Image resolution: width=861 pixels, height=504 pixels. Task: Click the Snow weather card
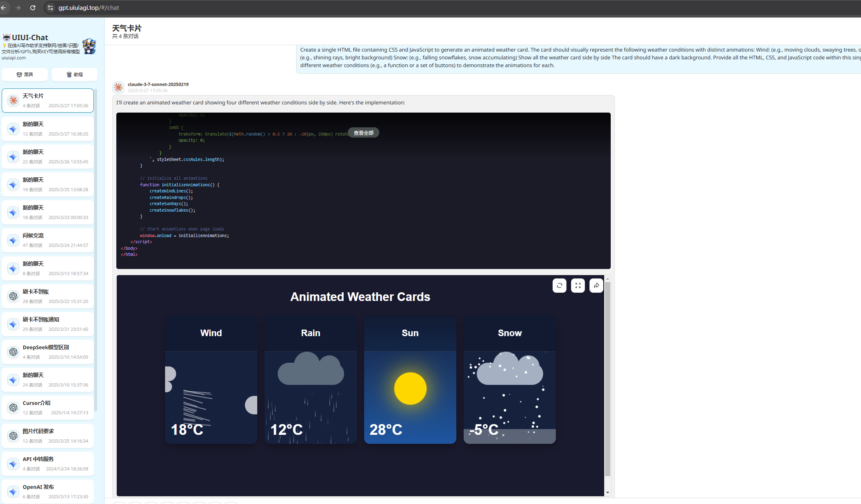[510, 380]
